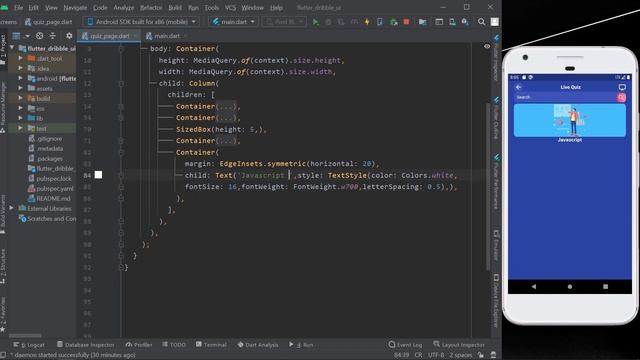640x360 pixels.
Task: Select pubspec.yaml in project tree
Action: (51, 189)
